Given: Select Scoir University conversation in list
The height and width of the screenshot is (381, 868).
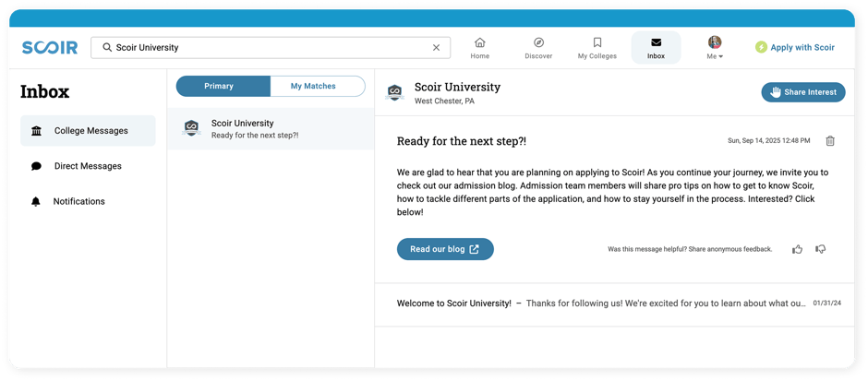Looking at the screenshot, I should click(x=271, y=128).
